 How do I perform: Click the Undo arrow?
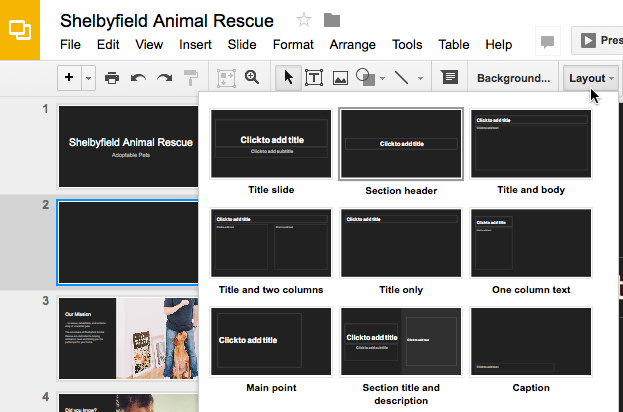(138, 78)
